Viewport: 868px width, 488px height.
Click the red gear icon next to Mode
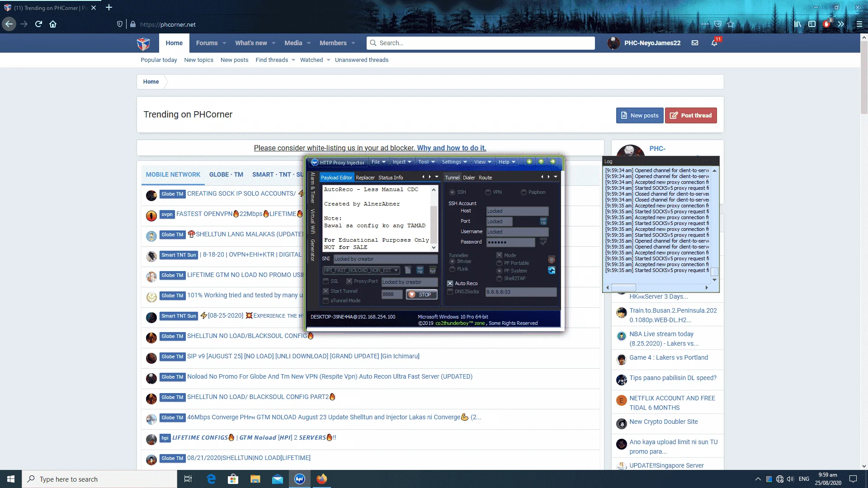[x=552, y=259]
